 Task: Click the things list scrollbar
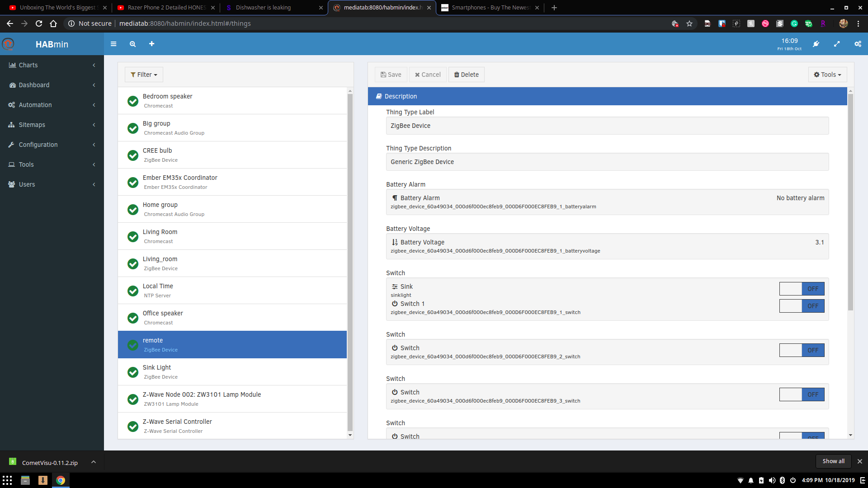coord(350,262)
